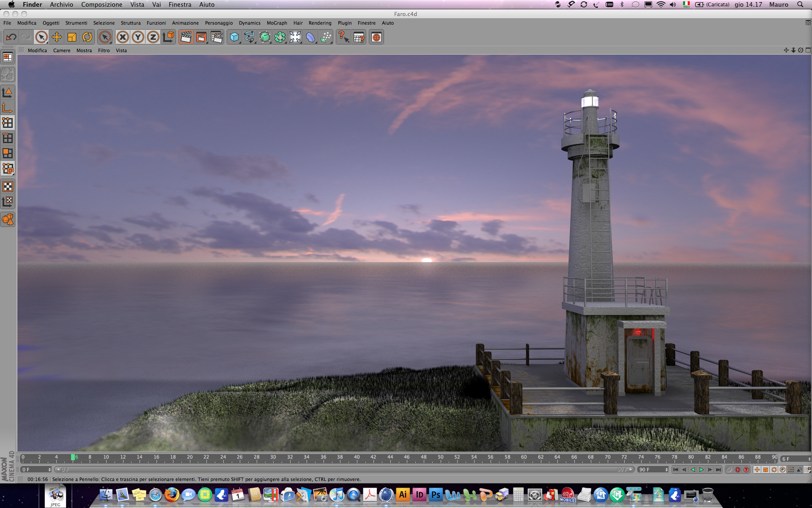The image size is (812, 508).
Task: Switch to Points mode in the left palette
Action: click(8, 123)
